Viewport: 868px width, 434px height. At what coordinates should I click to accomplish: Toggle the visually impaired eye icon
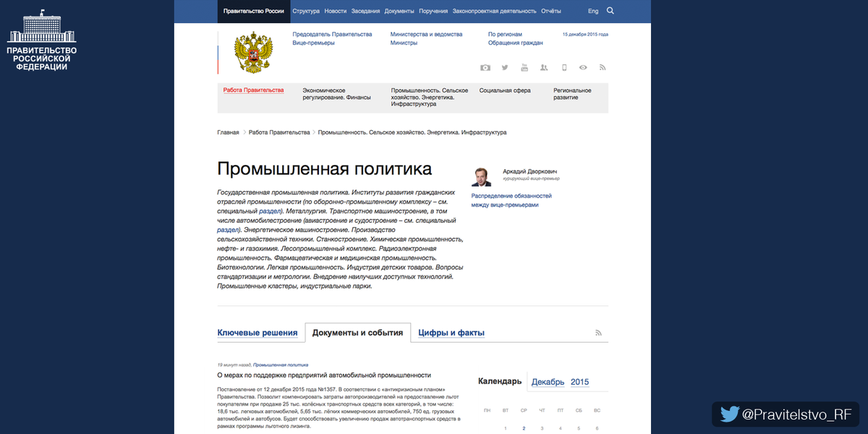tap(583, 67)
